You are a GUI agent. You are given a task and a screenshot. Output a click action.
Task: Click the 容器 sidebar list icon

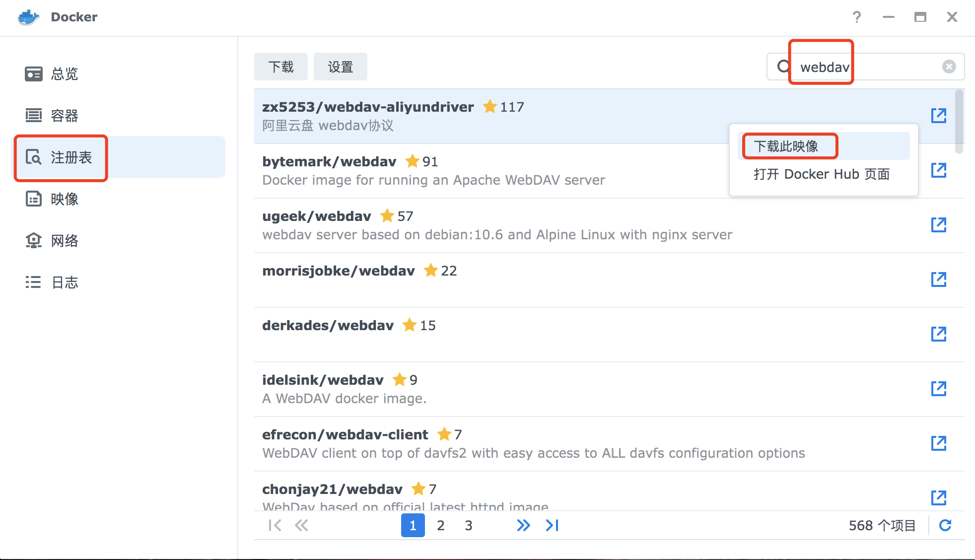click(x=33, y=116)
